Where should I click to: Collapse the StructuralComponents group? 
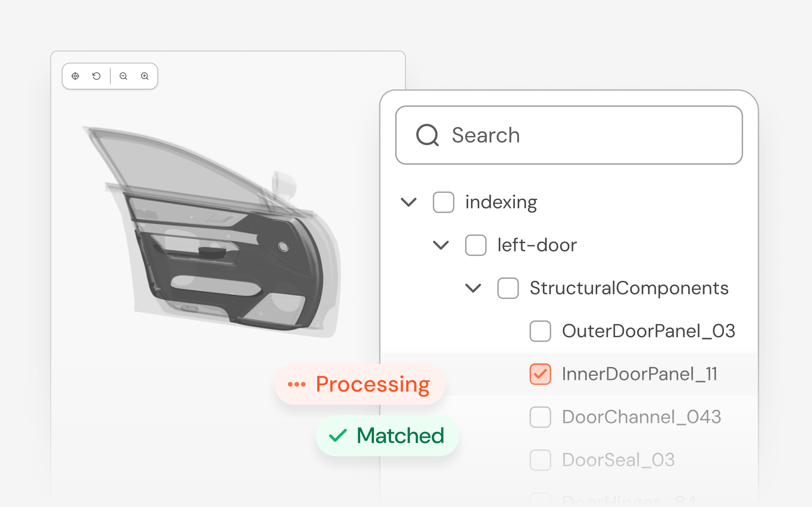[x=473, y=288]
